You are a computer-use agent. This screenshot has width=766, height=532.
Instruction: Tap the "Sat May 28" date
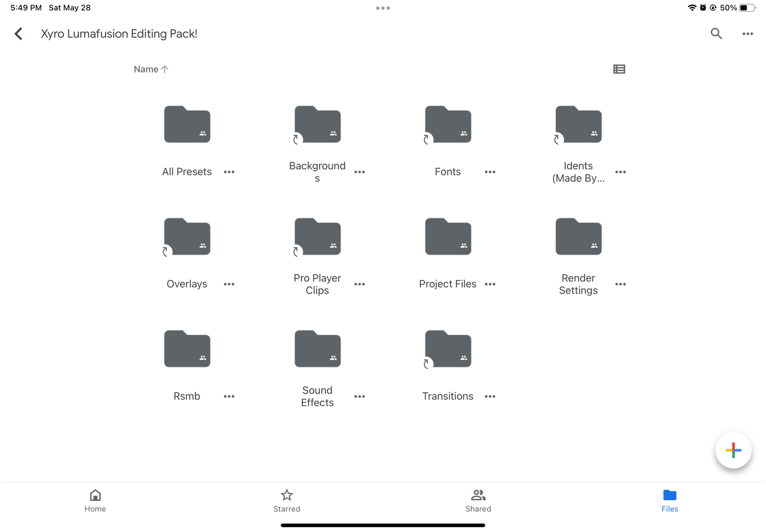[x=69, y=8]
